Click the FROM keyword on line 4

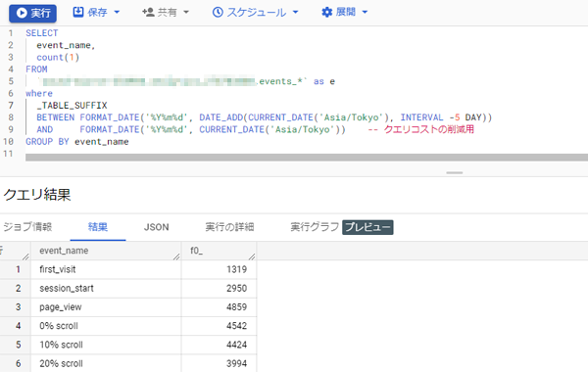pos(37,70)
